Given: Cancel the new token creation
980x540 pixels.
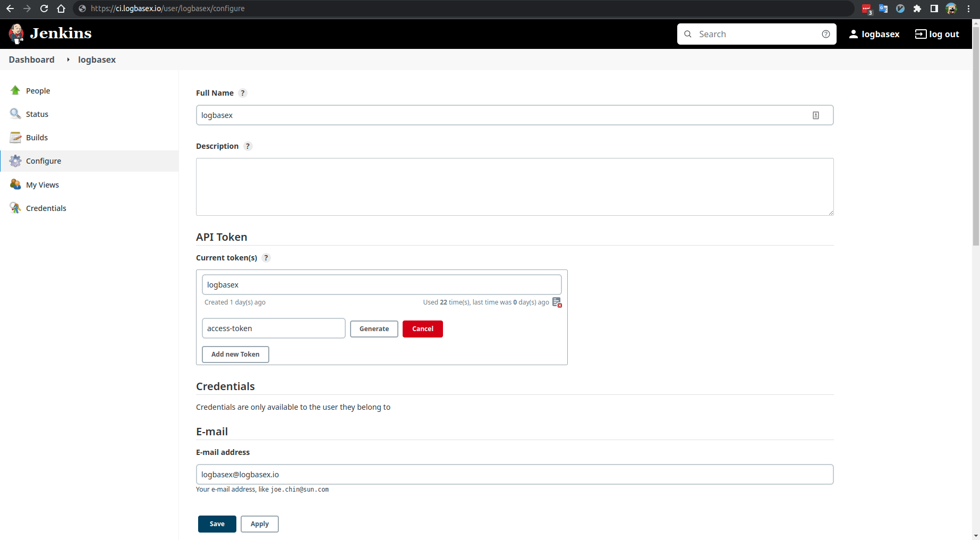Looking at the screenshot, I should pos(423,329).
